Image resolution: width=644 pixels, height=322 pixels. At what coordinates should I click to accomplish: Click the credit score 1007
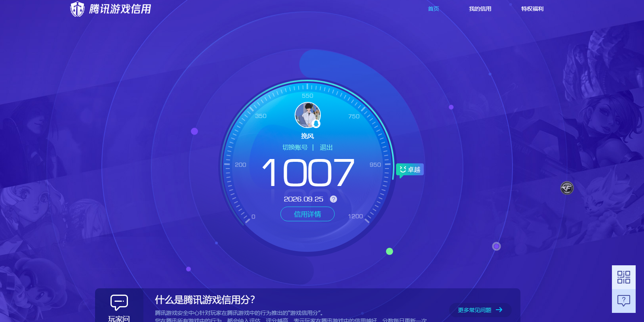308,172
